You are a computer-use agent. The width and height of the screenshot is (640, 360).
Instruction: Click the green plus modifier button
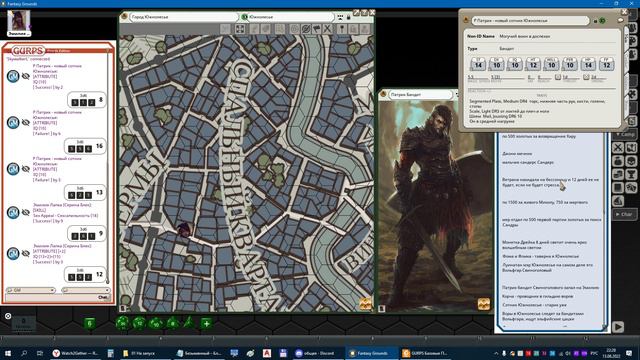point(207,324)
